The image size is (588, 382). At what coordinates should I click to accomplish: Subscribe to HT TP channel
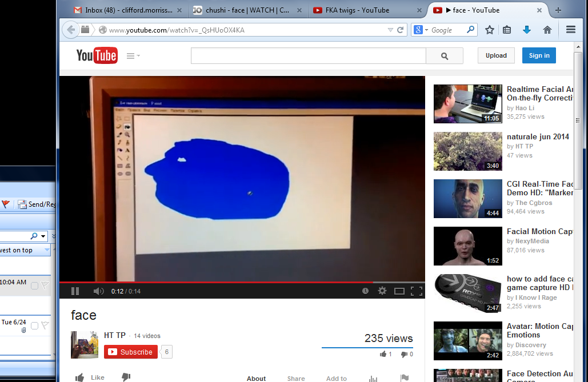pyautogui.click(x=131, y=352)
